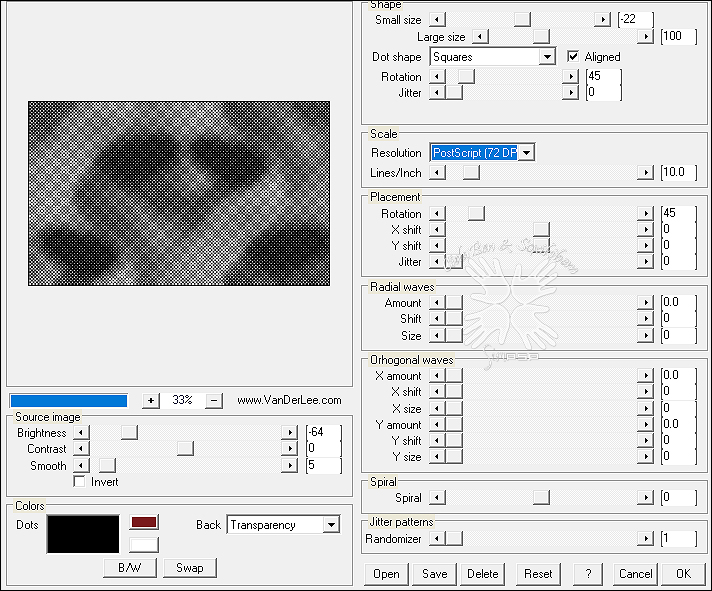Expand the Resolution PostScript dropdown
This screenshot has width=712, height=591.
(526, 153)
